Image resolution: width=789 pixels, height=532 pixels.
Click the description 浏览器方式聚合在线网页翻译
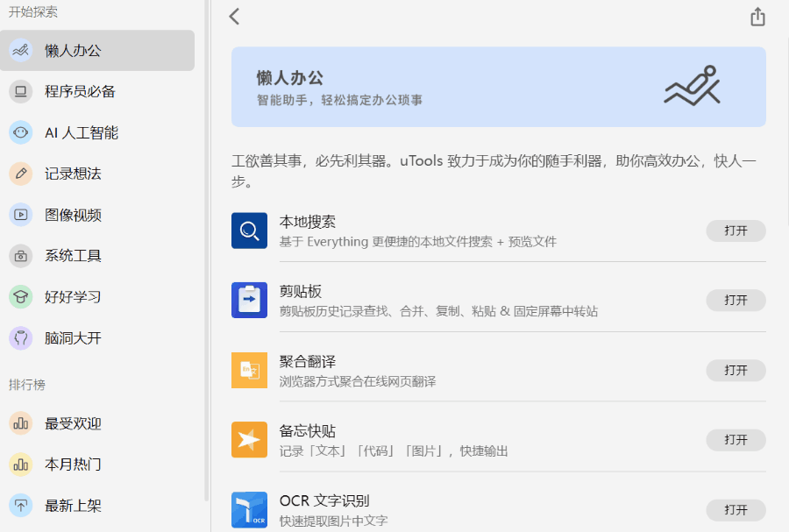pyautogui.click(x=358, y=381)
